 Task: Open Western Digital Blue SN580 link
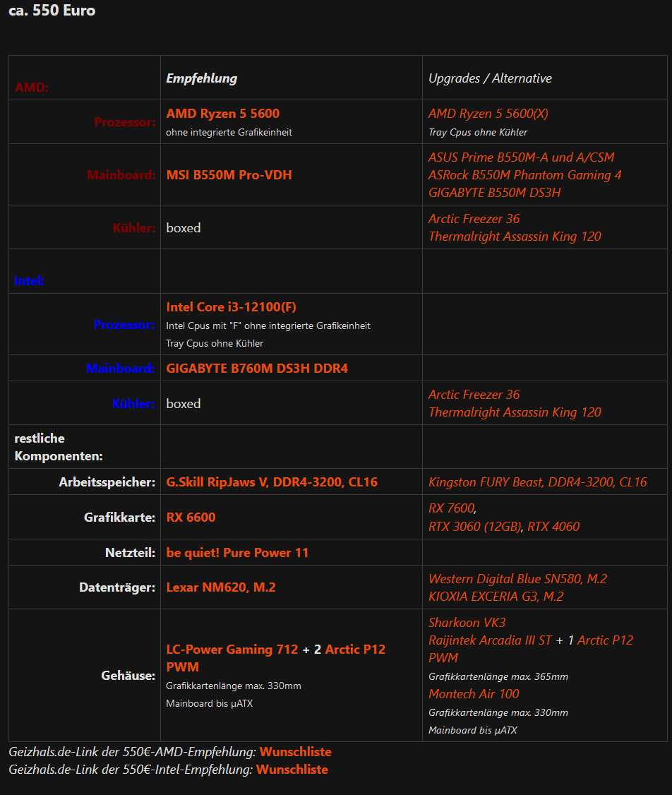(x=517, y=578)
